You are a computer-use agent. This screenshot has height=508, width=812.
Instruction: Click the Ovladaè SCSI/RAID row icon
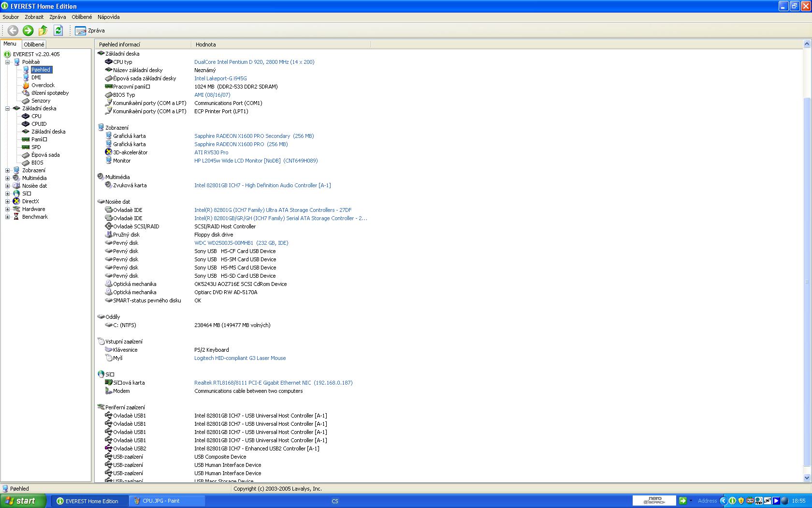coord(109,226)
